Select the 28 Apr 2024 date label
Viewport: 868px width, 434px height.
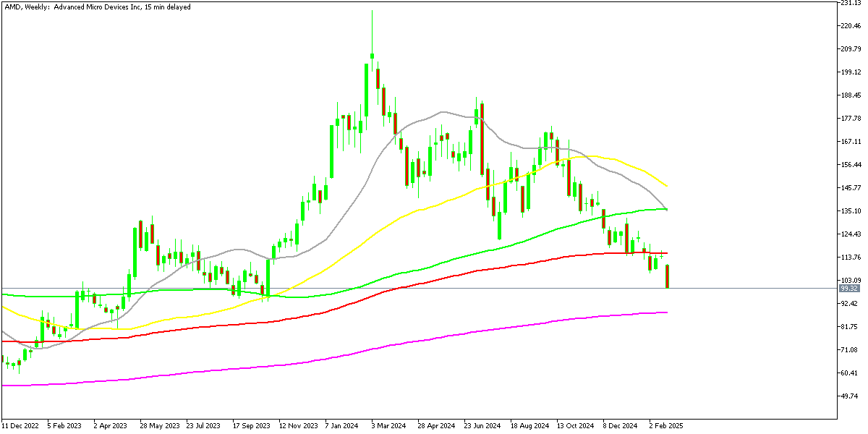click(x=438, y=426)
